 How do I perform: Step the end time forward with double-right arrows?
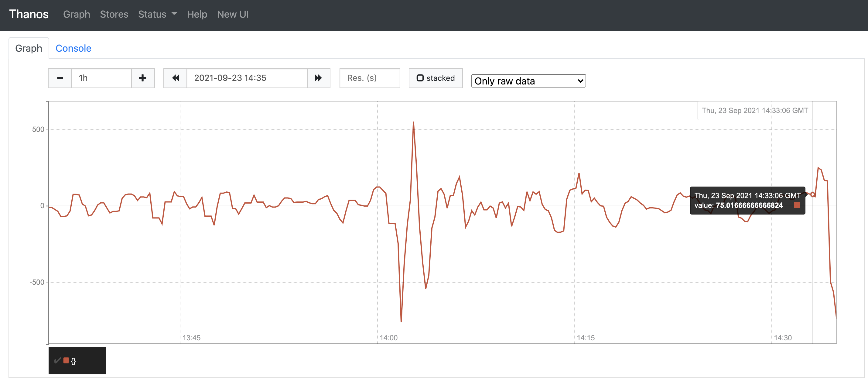(318, 78)
